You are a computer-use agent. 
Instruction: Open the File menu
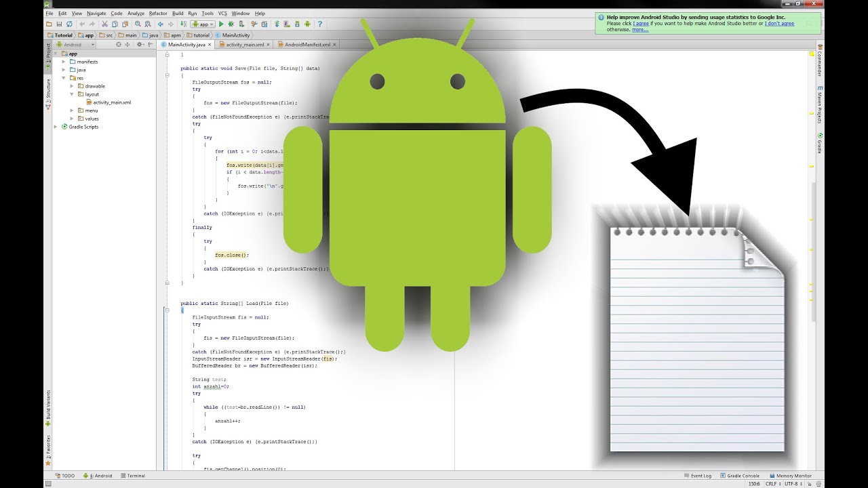[x=50, y=13]
